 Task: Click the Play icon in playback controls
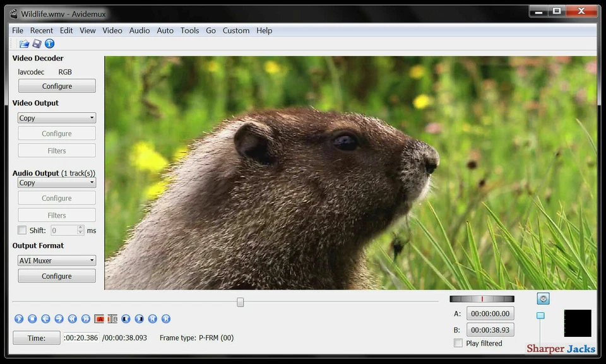[18, 319]
